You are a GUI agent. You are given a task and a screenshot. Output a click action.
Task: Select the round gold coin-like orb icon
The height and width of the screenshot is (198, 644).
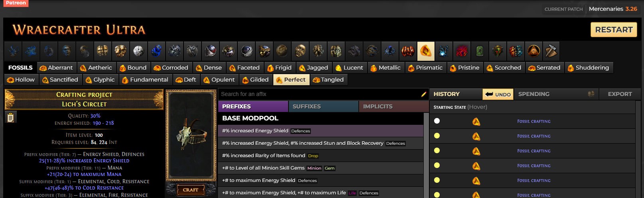tap(282, 51)
